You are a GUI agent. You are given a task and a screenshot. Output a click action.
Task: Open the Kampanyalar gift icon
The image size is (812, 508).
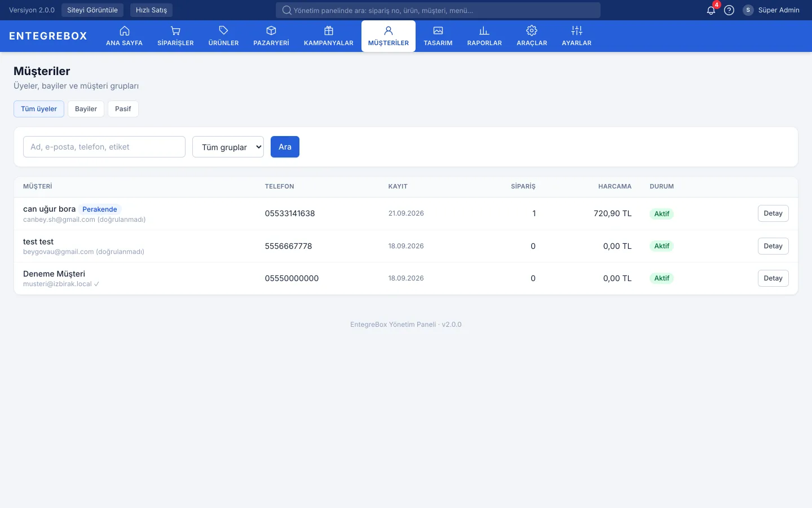click(x=329, y=30)
